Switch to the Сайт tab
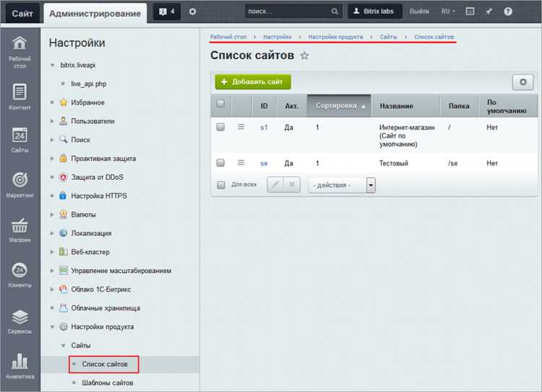The image size is (542, 392). 22,14
